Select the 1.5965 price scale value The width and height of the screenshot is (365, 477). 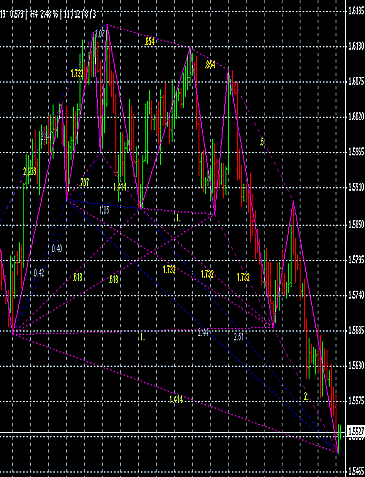point(356,153)
